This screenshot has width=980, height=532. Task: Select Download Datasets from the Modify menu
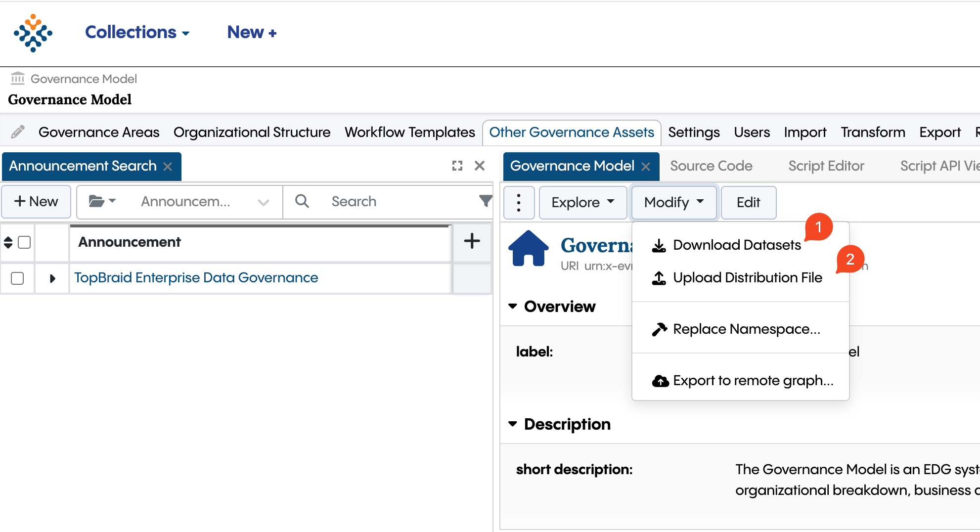736,245
